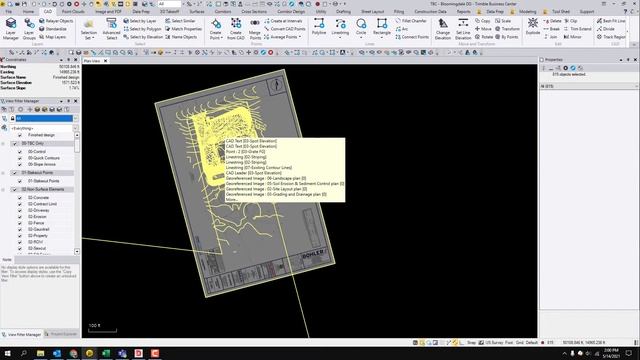Click the Change Elevation tool

[442, 29]
